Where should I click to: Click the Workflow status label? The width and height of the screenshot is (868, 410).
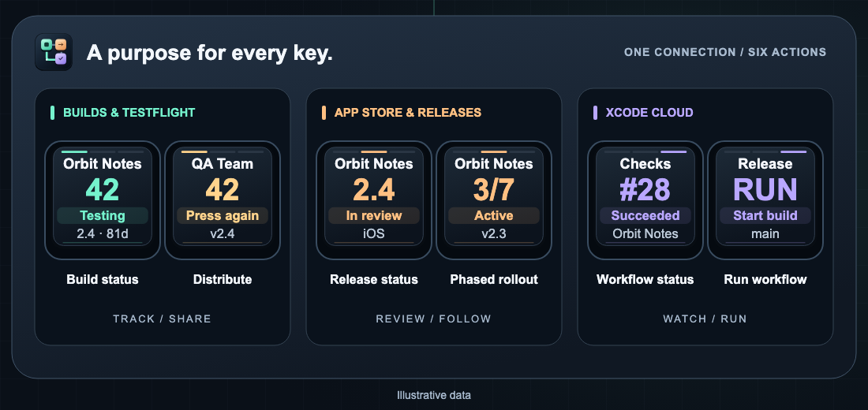coord(645,279)
